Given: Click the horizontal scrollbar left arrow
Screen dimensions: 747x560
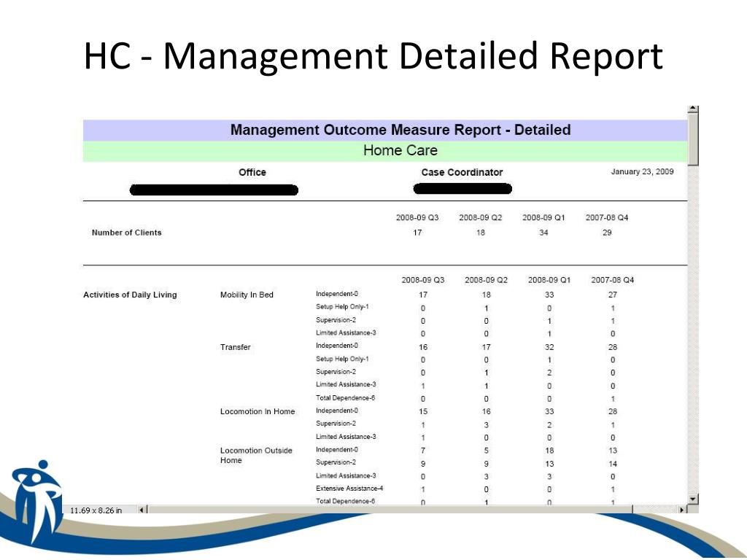Looking at the screenshot, I should click(x=142, y=510).
